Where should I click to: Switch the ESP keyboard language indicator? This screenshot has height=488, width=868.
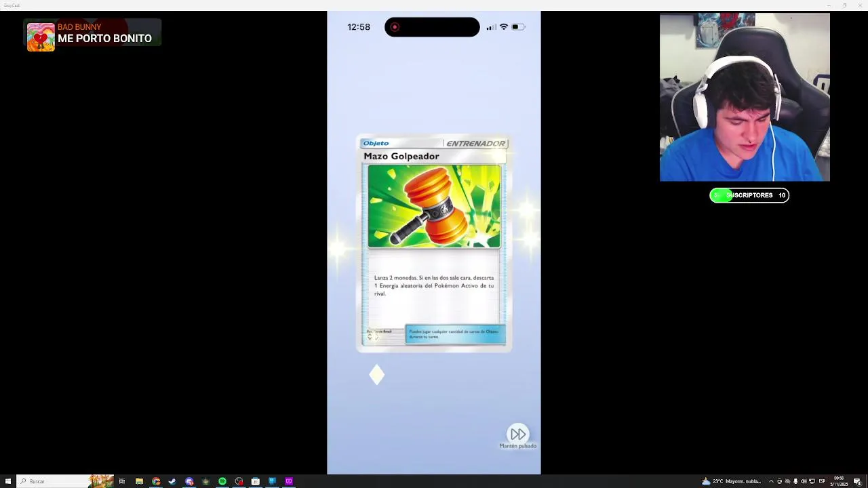(822, 481)
